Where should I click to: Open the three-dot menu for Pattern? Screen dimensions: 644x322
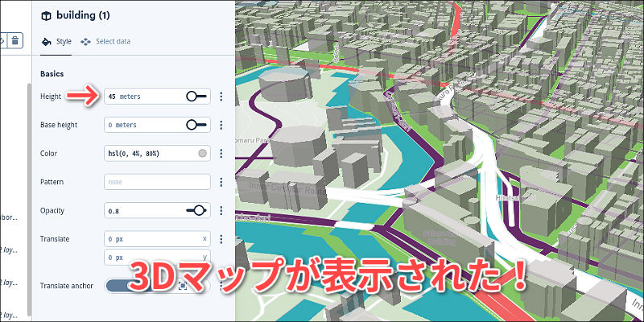[221, 182]
